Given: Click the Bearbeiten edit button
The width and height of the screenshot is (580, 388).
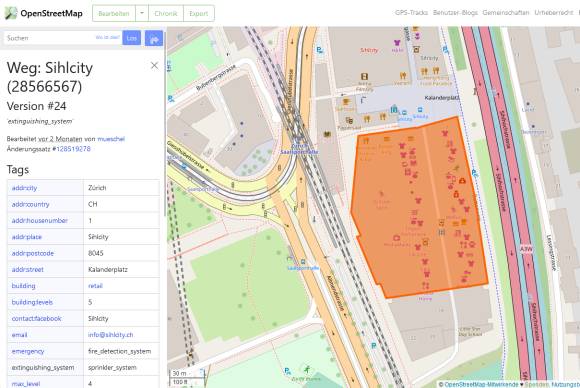Looking at the screenshot, I should (x=114, y=13).
